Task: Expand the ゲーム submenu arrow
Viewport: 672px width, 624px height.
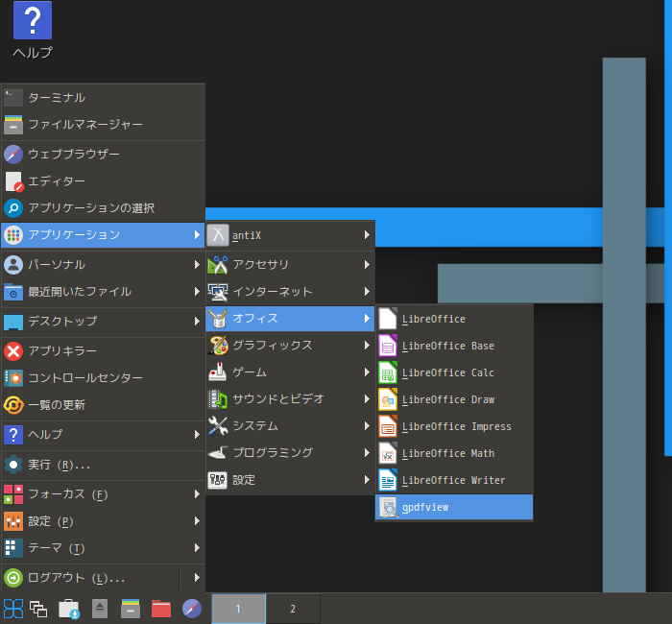Action: 367,372
